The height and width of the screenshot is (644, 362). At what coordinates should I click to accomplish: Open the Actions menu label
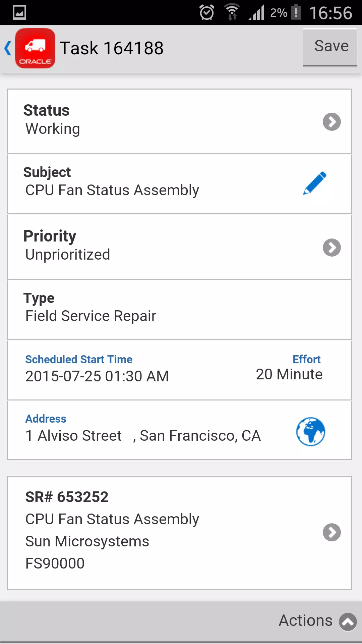pyautogui.click(x=306, y=621)
